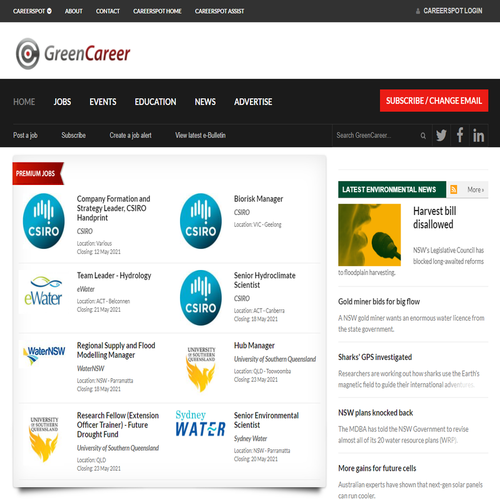Open Research Fellow Future Drought Fund job
This screenshot has height=500, width=500.
point(118,425)
